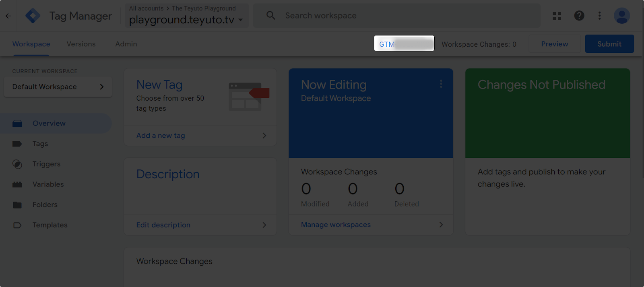Viewport: 644px width, 287px height.
Task: Open the Default Workspace selector
Action: coord(58,87)
